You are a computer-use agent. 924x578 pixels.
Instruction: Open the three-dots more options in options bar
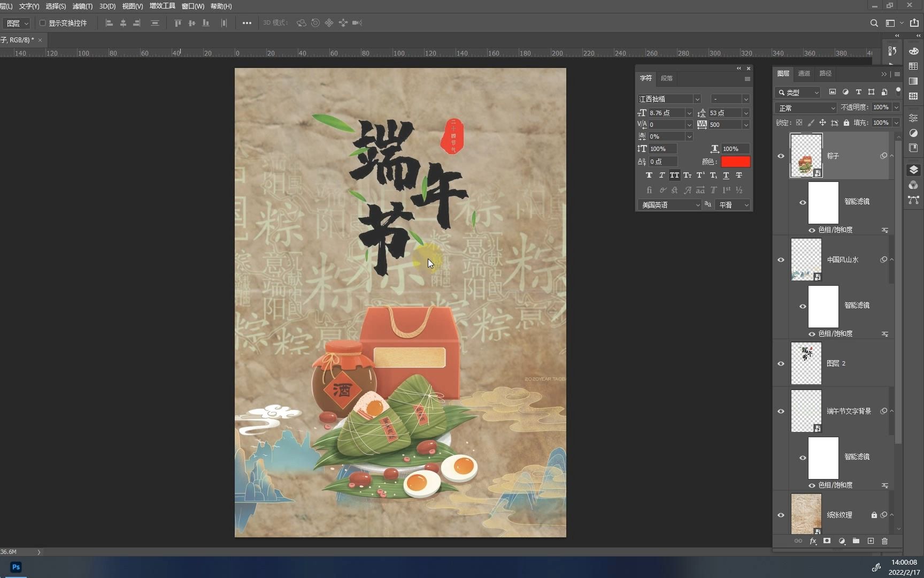pos(247,23)
